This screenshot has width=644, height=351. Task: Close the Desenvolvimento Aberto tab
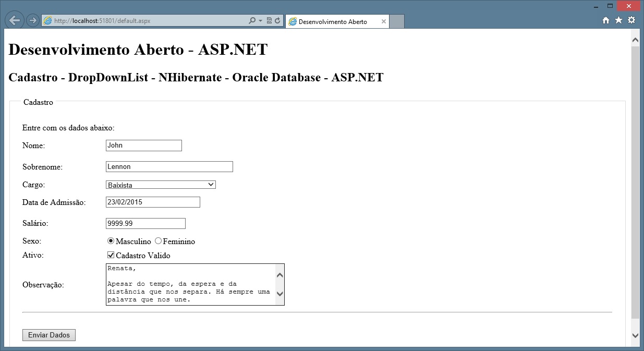(x=384, y=21)
